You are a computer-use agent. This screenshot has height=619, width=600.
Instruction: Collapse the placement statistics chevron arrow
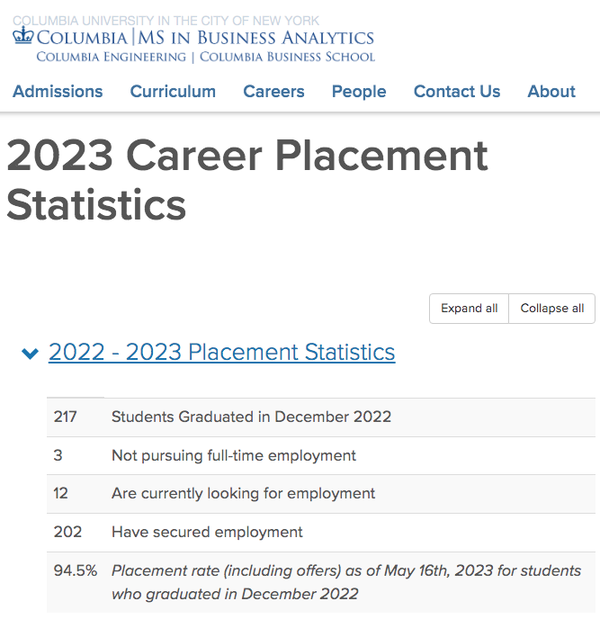coord(30,354)
